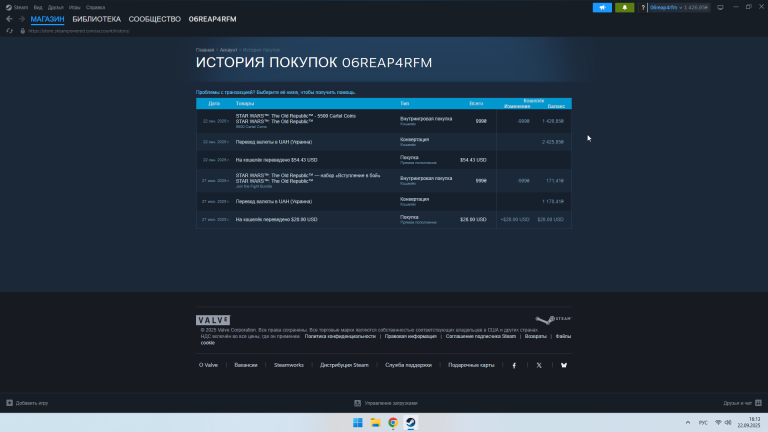Open Steam's Facebook page icon

pyautogui.click(x=514, y=365)
